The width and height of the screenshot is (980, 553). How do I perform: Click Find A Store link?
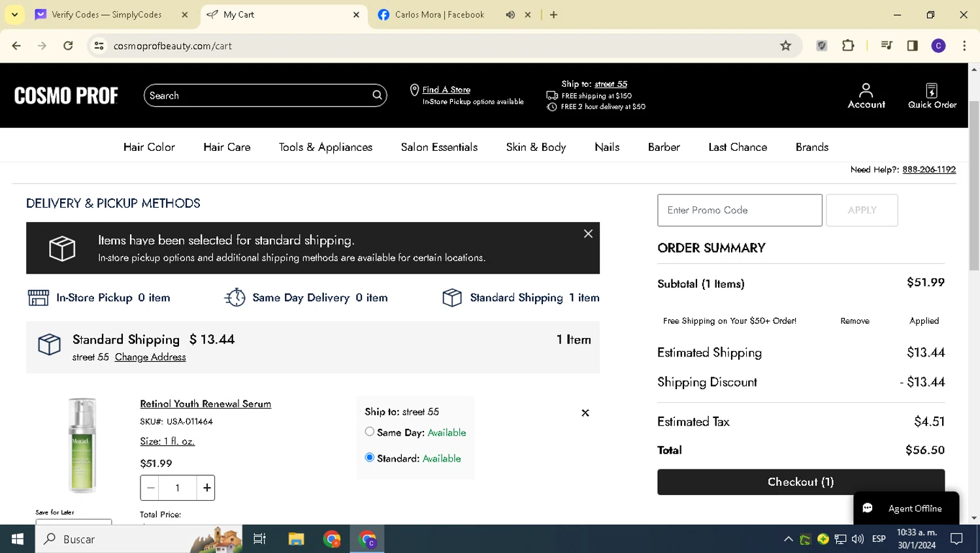(446, 89)
